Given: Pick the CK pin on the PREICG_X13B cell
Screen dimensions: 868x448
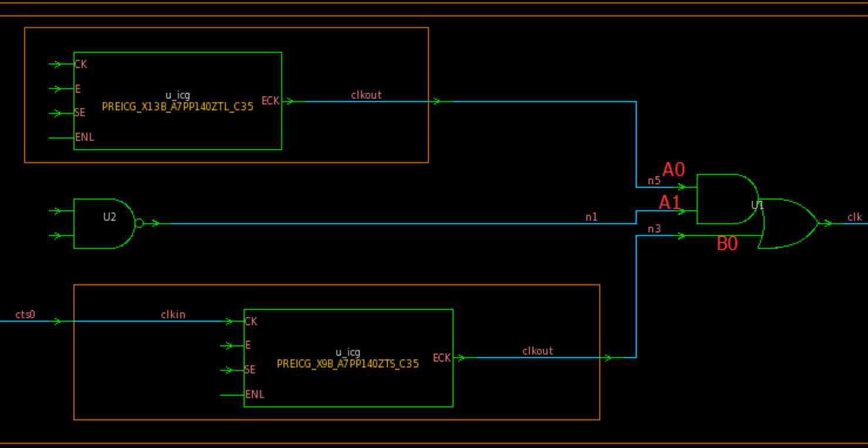Looking at the screenshot, I should pyautogui.click(x=81, y=65).
